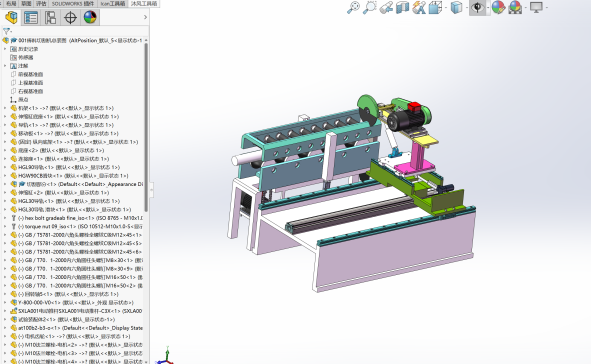Expand the 移动板<1> component node

coord(5,133)
